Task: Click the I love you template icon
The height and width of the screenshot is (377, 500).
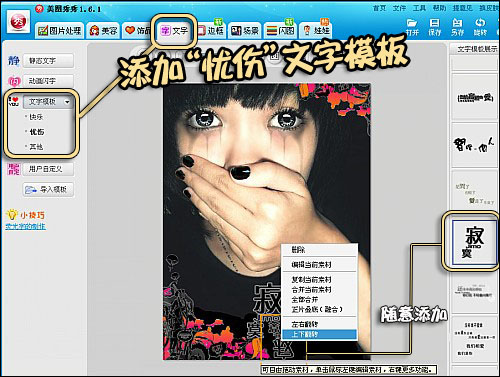Action: pyautogui.click(x=14, y=102)
